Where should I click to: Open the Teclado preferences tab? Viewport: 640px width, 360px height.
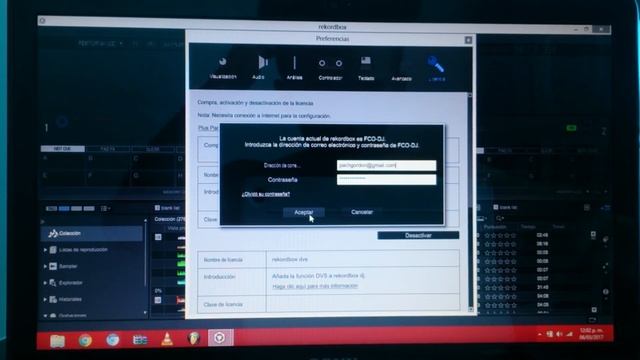[x=366, y=69]
